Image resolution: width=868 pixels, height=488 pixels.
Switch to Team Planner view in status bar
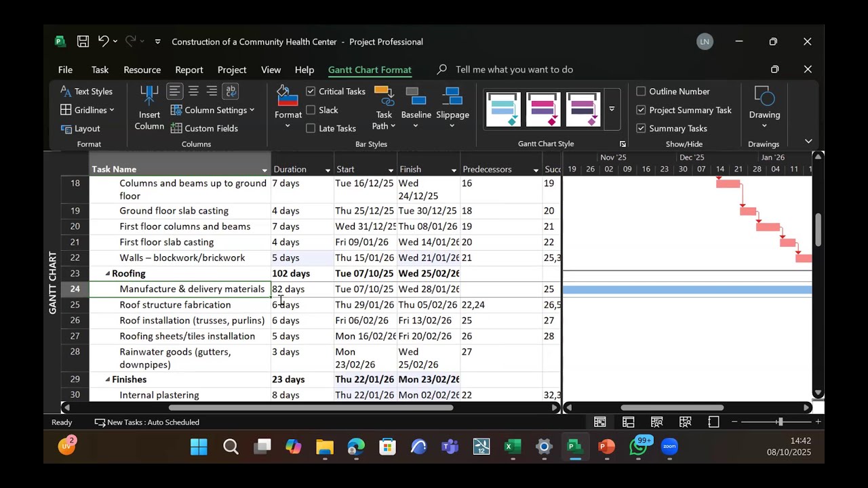point(657,422)
